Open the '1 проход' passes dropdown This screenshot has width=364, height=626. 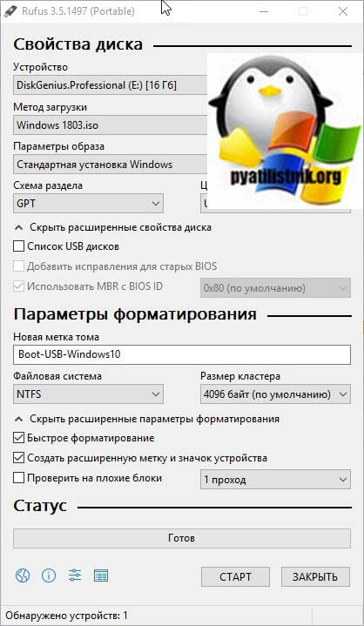(x=275, y=480)
